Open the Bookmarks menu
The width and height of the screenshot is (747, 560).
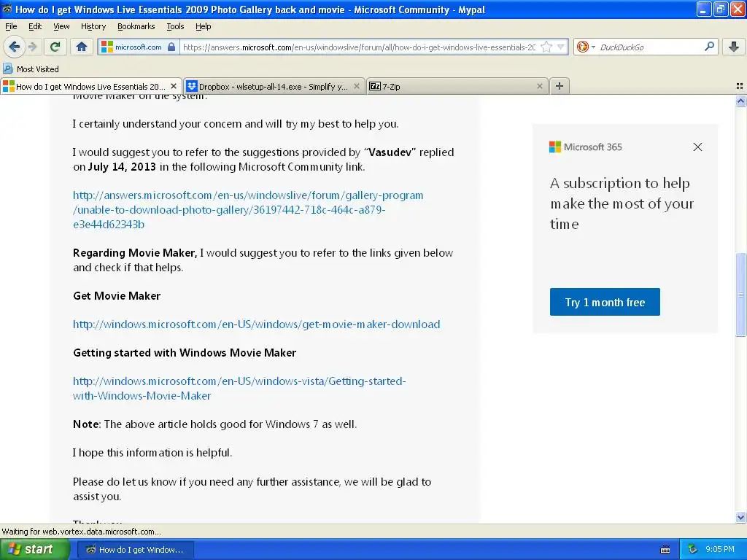[x=136, y=26]
